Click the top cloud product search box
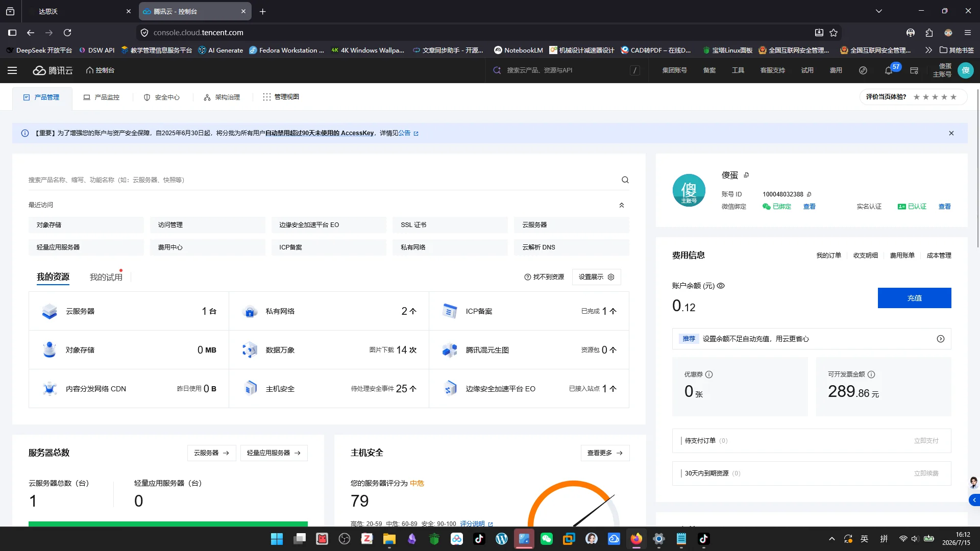The width and height of the screenshot is (980, 551). pos(566,70)
